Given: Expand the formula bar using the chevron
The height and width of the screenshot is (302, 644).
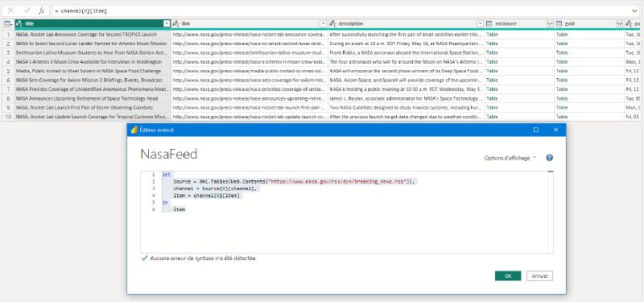Looking at the screenshot, I should pos(635,11).
